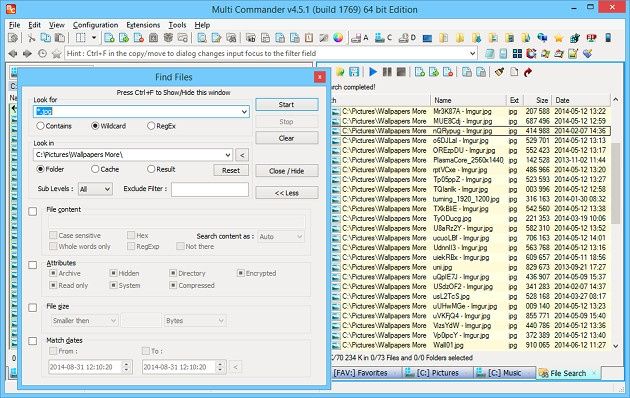Screen dimensions: 630x398
Task: Select drive D icon in toolbar
Action: tap(407, 38)
